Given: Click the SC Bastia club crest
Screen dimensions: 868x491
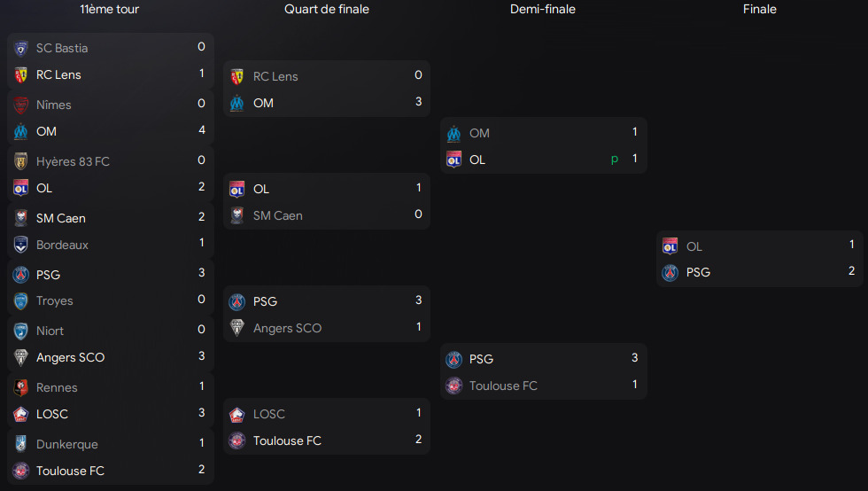Looking at the screenshot, I should pos(21,48).
